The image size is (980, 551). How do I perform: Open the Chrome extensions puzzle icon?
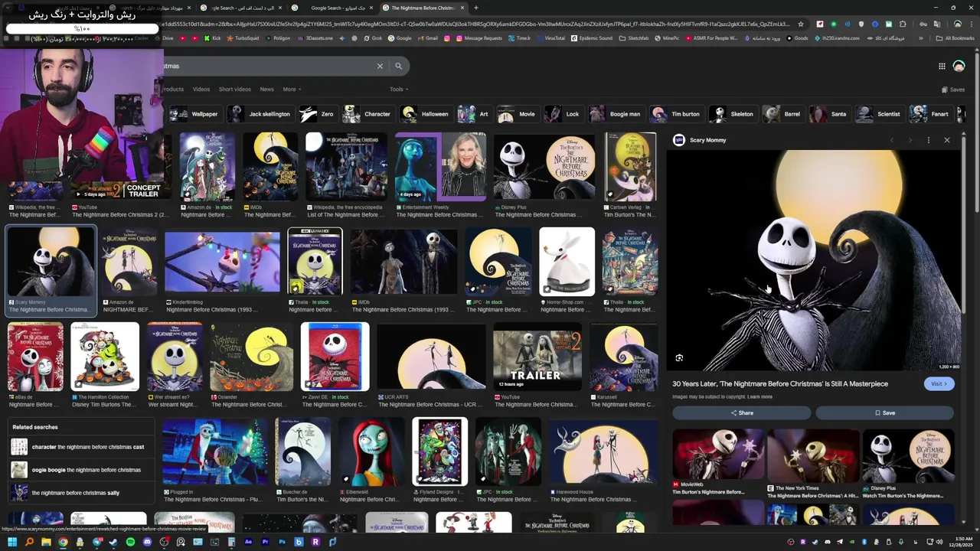coord(903,24)
